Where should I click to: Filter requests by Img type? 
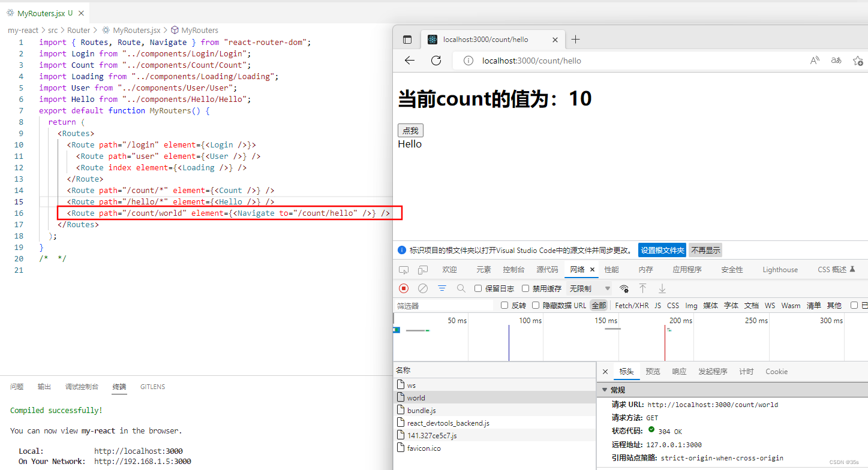tap(692, 305)
